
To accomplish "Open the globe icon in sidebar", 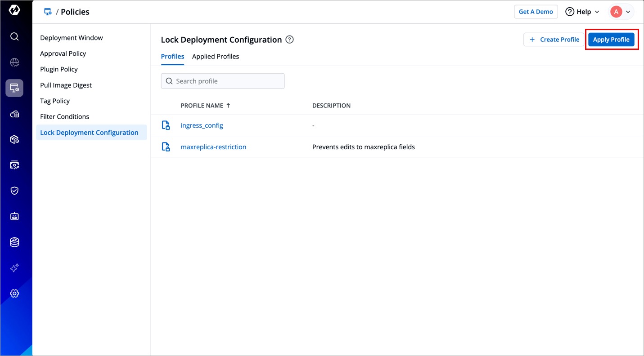I will 14,62.
